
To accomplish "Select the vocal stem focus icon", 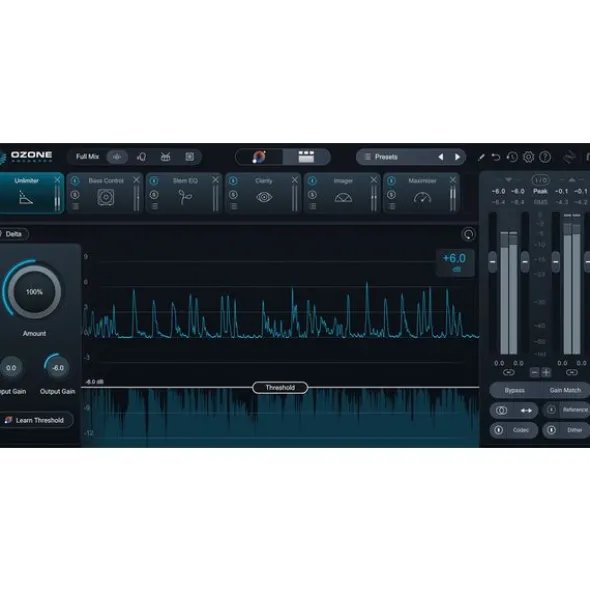I will pos(141,157).
